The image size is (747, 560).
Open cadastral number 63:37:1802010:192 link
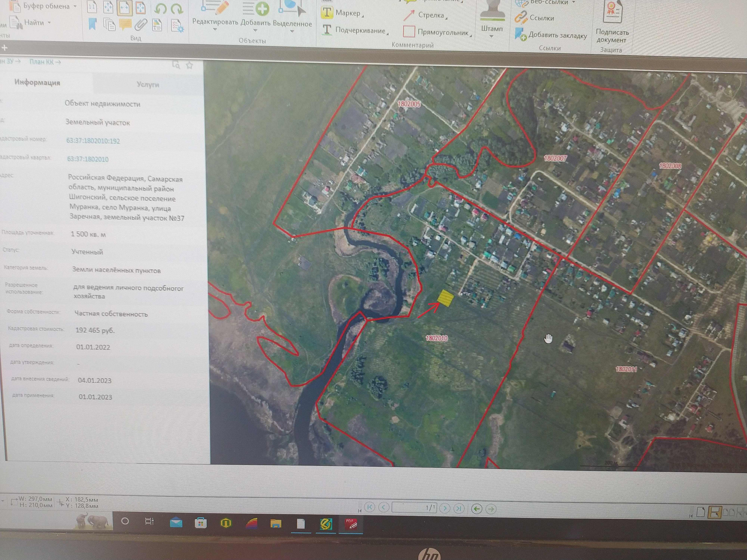tap(93, 141)
